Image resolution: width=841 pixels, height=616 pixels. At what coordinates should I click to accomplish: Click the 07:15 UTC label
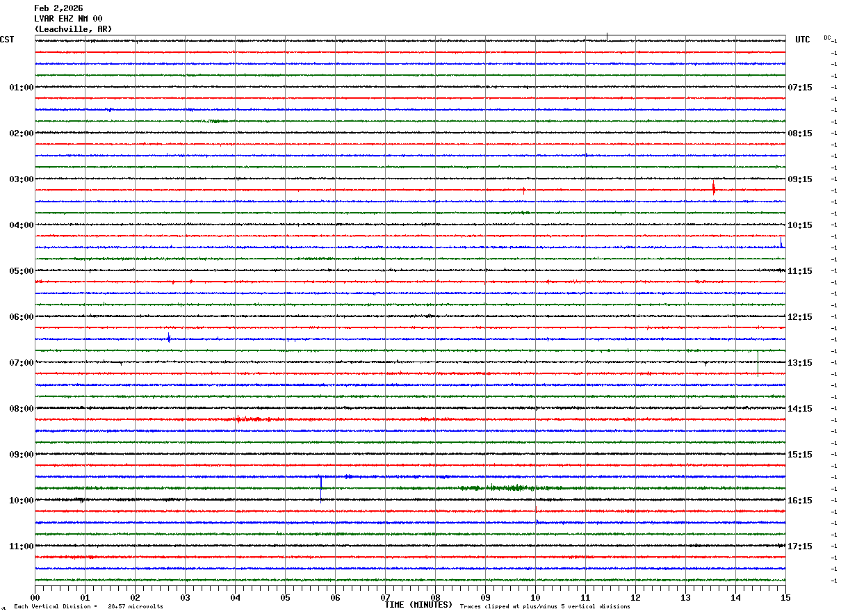(x=800, y=88)
